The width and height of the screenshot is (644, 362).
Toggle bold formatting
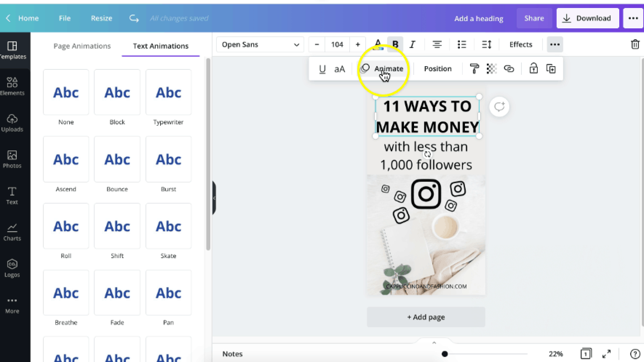(x=395, y=44)
